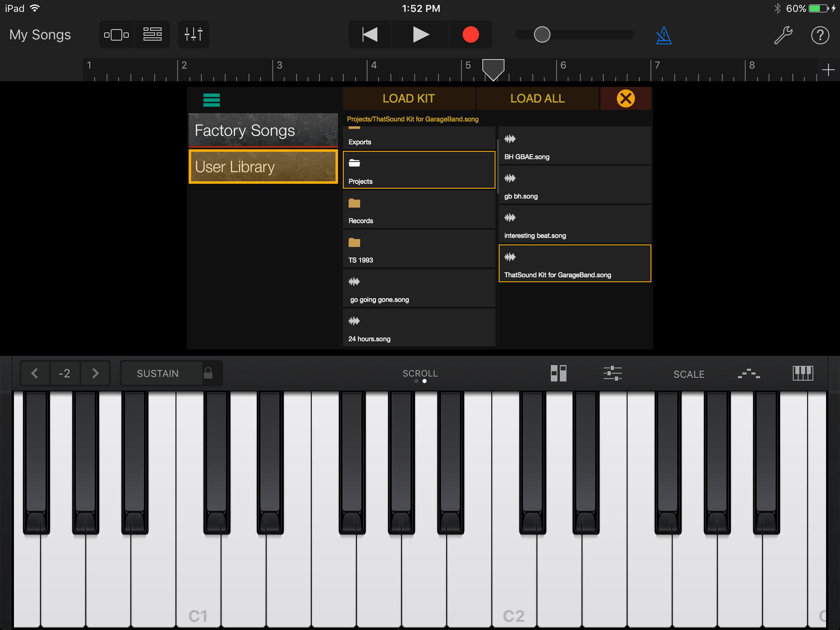
Task: Switch to Tracks view icon
Action: click(x=152, y=34)
